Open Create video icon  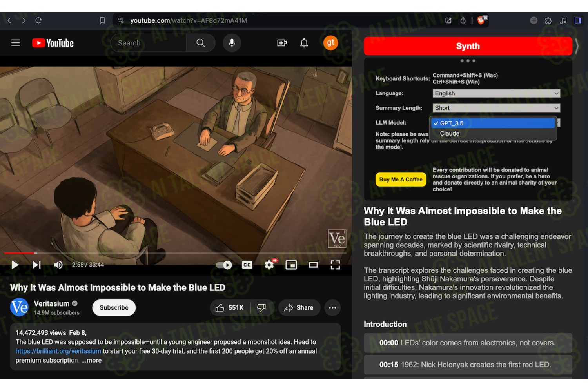(282, 43)
